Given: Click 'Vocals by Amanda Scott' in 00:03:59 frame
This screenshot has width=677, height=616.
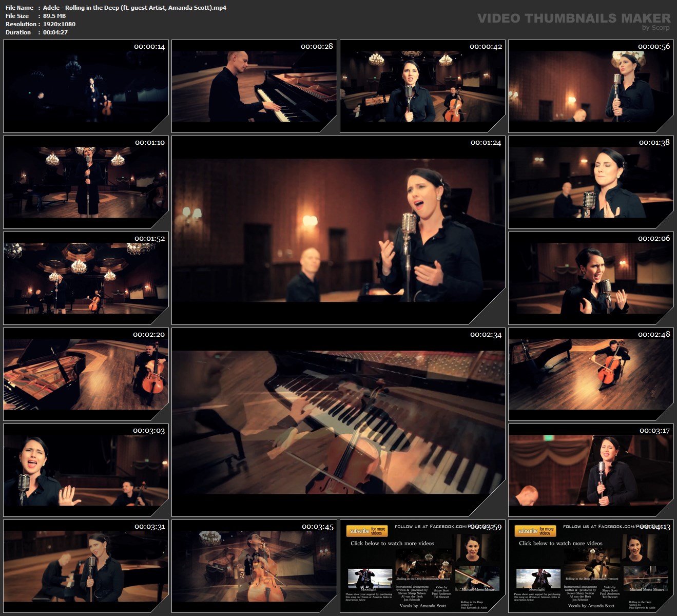Looking at the screenshot, I should pos(423,606).
